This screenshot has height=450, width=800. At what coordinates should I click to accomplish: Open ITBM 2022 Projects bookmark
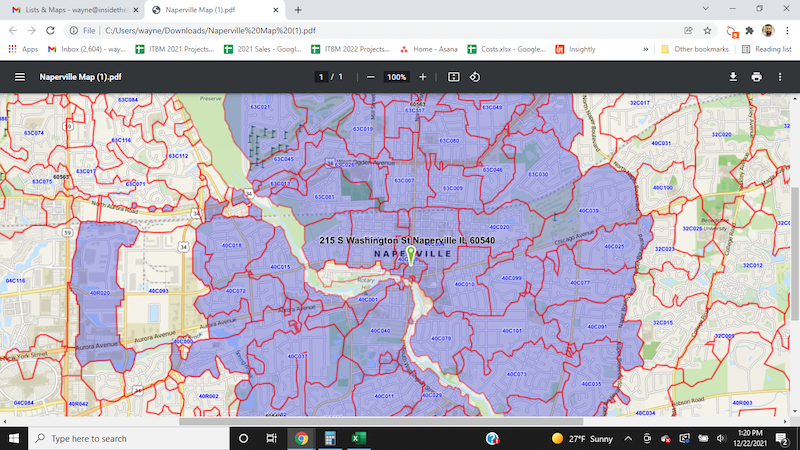pyautogui.click(x=351, y=49)
